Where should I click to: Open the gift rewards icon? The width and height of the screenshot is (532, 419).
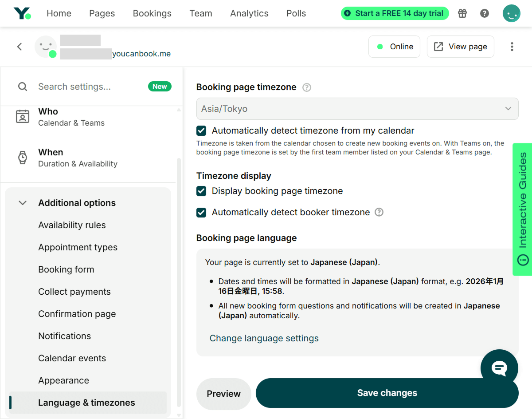coord(462,13)
